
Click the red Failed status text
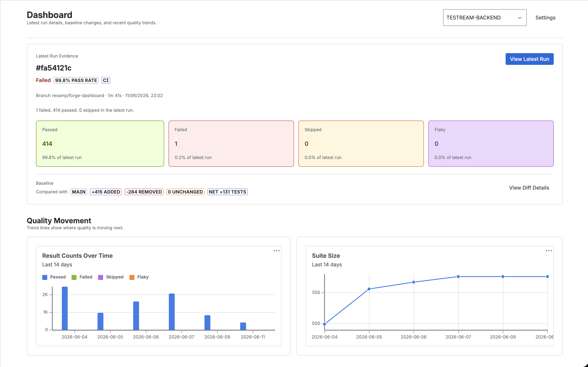coord(43,80)
